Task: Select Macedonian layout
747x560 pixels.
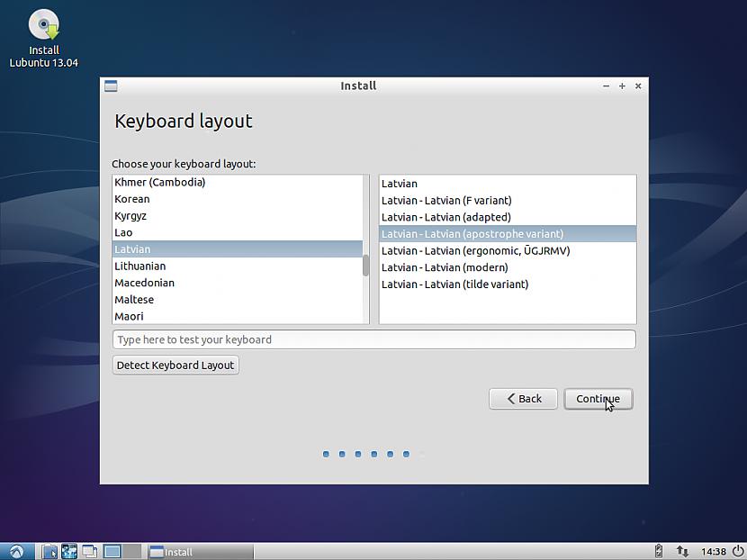Action: click(x=238, y=283)
